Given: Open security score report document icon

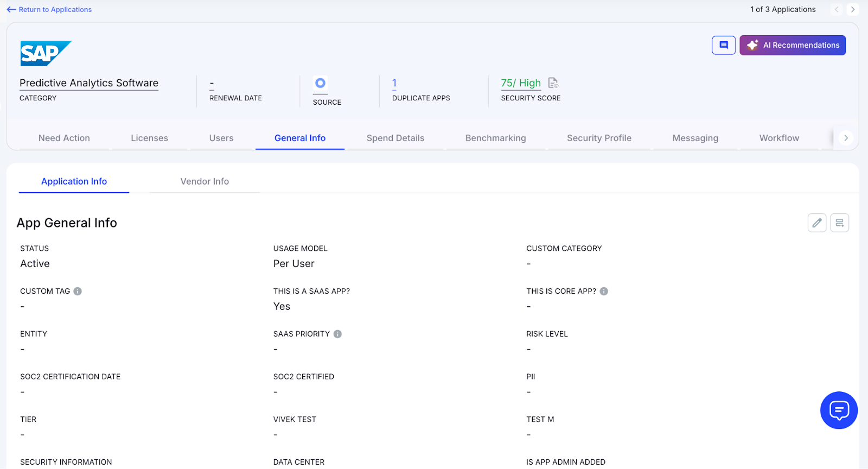Looking at the screenshot, I should (553, 83).
